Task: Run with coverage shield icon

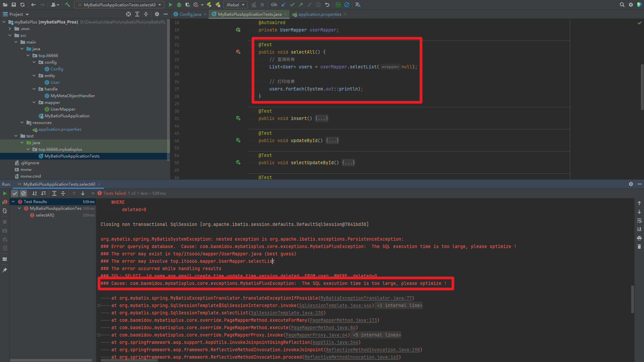Action: point(187,5)
